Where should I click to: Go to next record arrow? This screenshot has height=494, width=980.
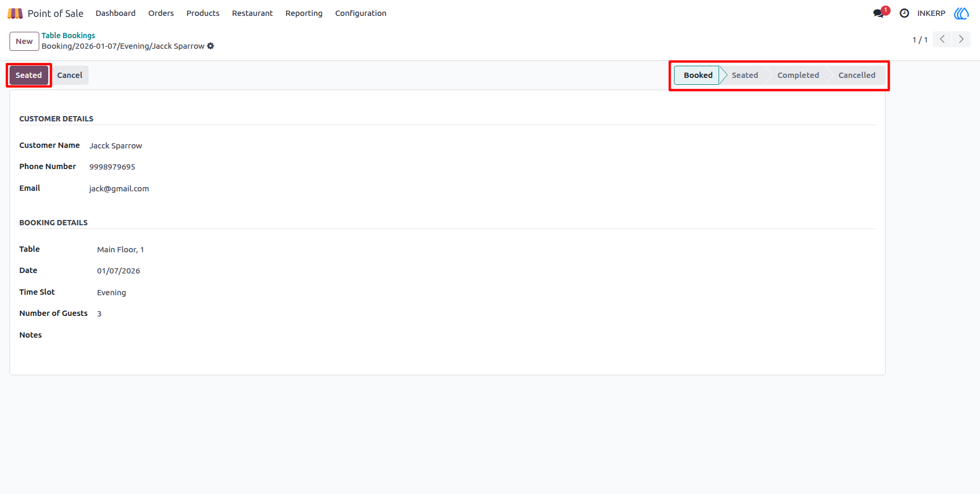tap(961, 39)
